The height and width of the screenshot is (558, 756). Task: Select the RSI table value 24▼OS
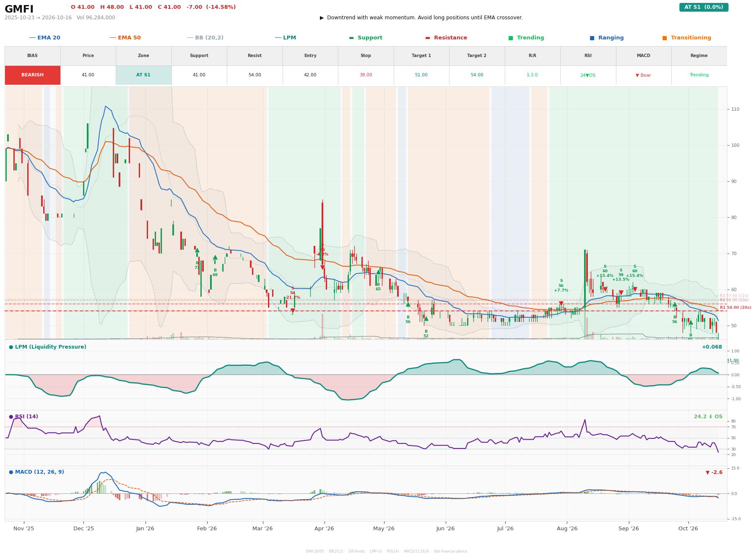tap(588, 75)
